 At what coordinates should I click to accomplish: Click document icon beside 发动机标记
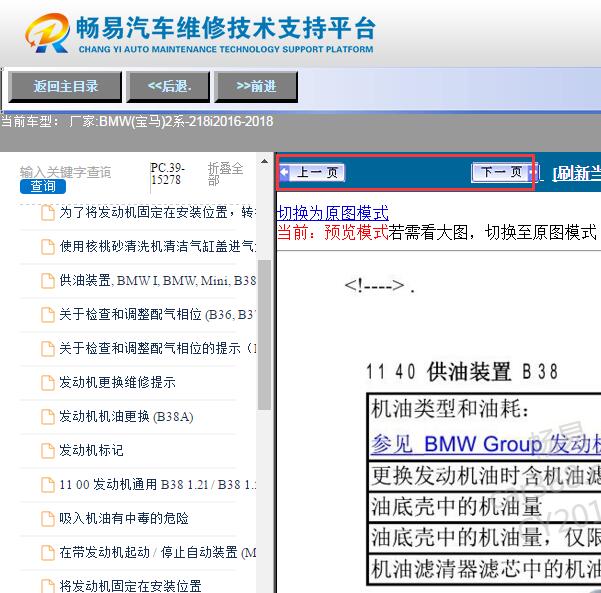48,451
